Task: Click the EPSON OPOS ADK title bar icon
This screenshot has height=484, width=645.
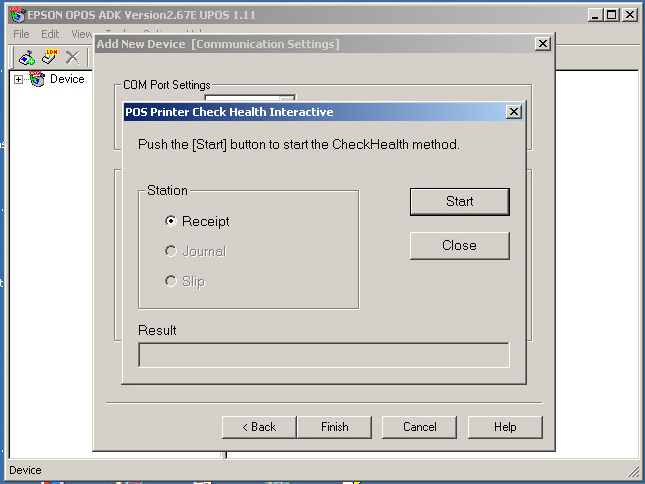Action: click(17, 14)
